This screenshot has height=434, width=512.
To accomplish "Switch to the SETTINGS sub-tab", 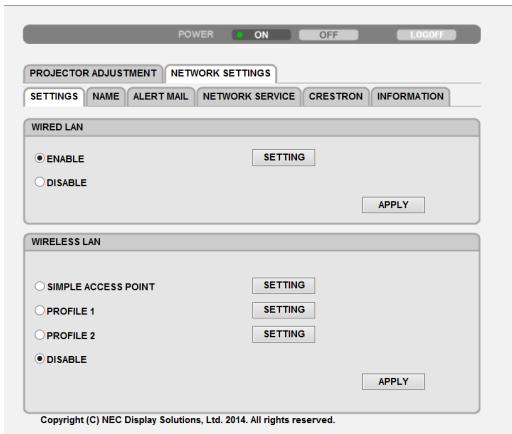I will pyautogui.click(x=54, y=97).
